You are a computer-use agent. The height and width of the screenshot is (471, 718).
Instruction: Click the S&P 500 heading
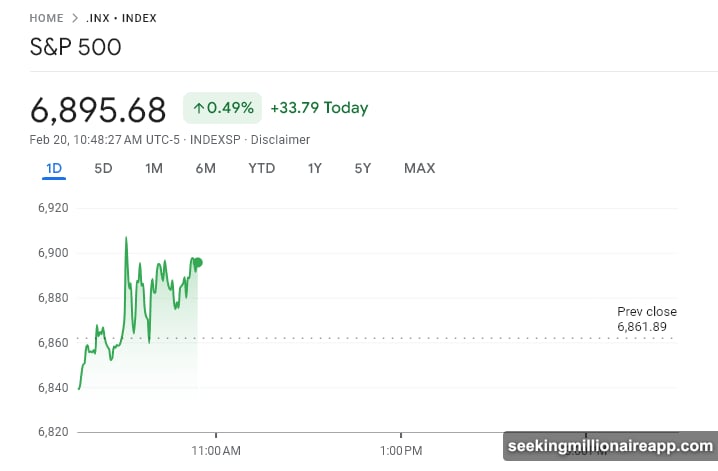(x=76, y=46)
